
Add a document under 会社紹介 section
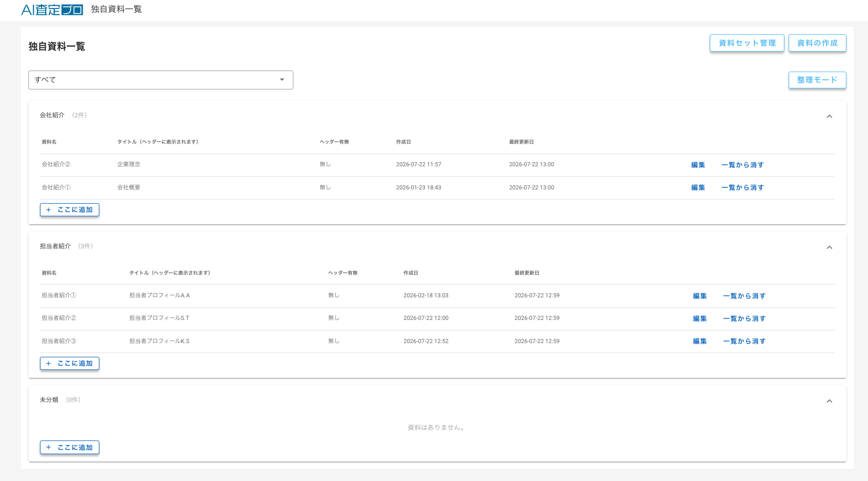click(69, 209)
